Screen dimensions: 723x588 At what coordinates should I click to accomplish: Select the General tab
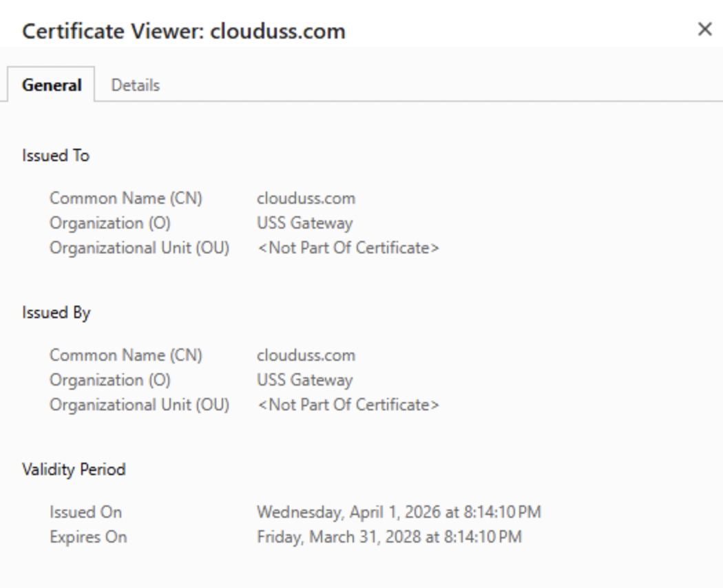[x=52, y=85]
